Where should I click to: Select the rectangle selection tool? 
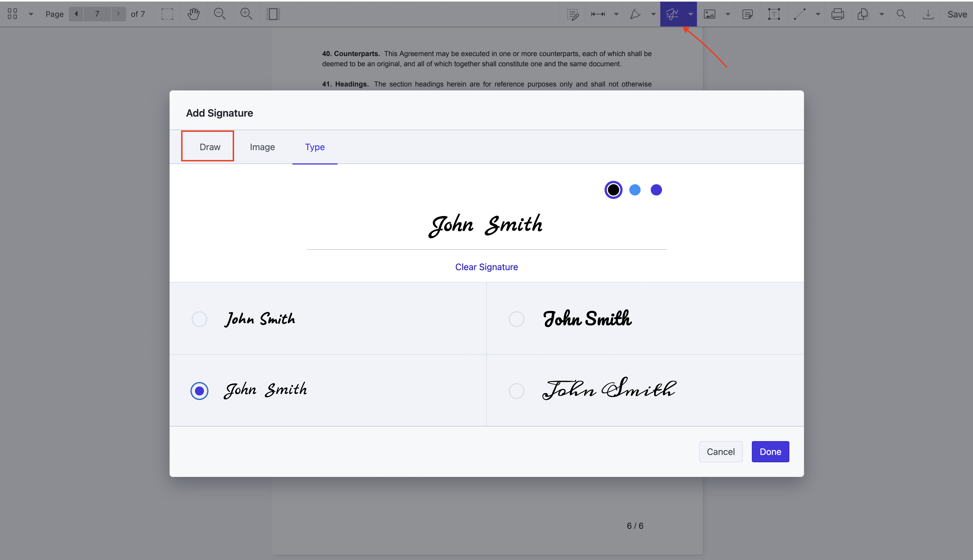point(167,14)
